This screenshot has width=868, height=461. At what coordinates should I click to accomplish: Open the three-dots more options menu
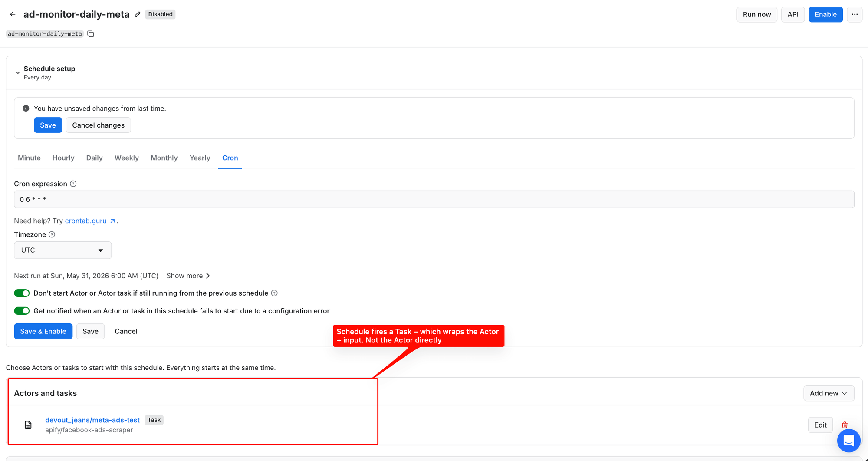coord(854,14)
